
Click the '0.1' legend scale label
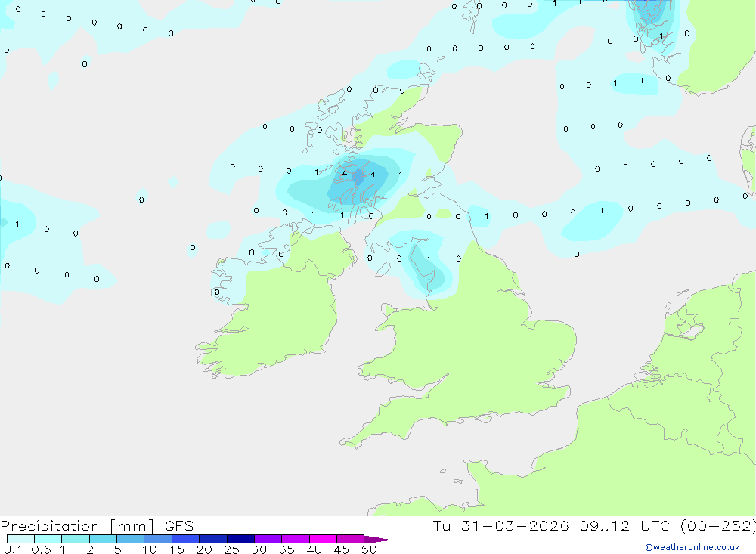pos(13,549)
